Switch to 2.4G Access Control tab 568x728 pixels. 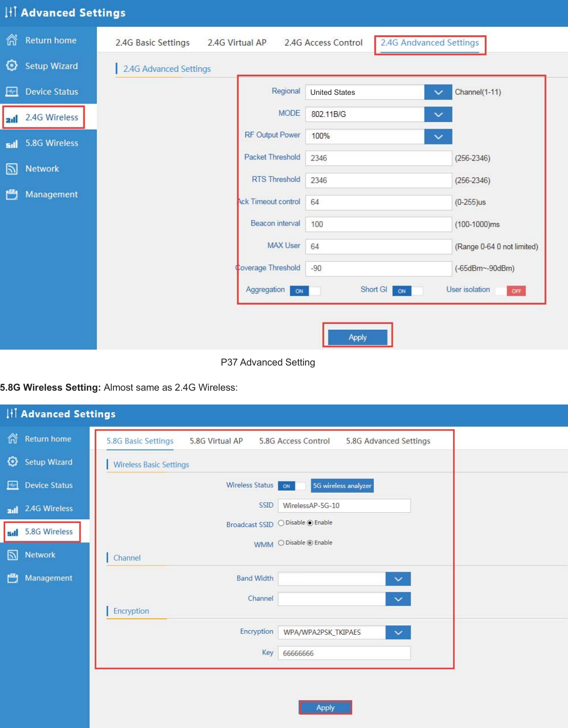323,43
